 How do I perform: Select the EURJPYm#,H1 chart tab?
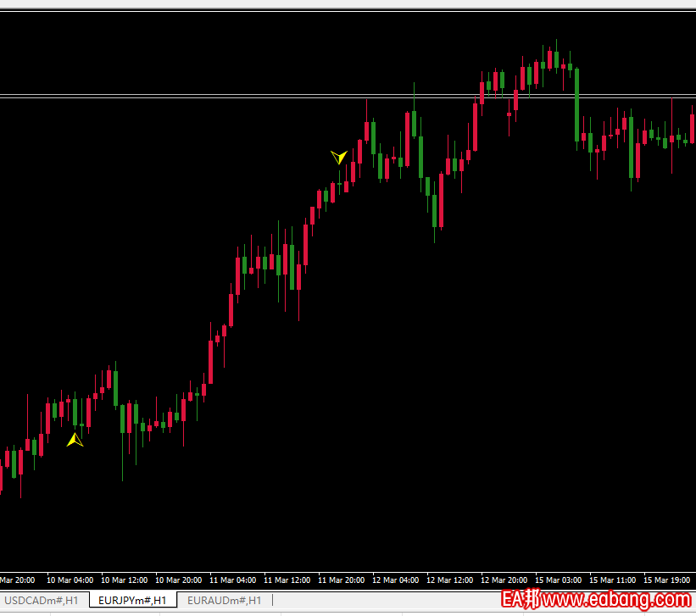click(x=132, y=600)
